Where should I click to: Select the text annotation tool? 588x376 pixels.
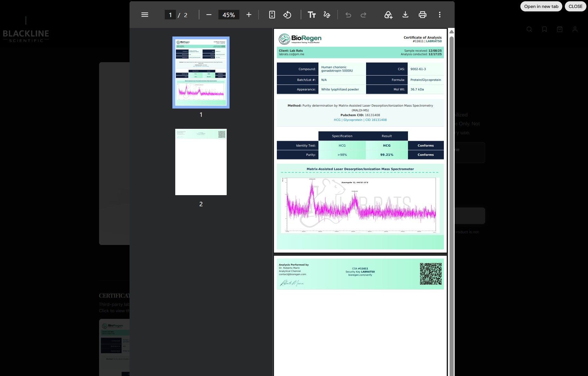pos(312,15)
